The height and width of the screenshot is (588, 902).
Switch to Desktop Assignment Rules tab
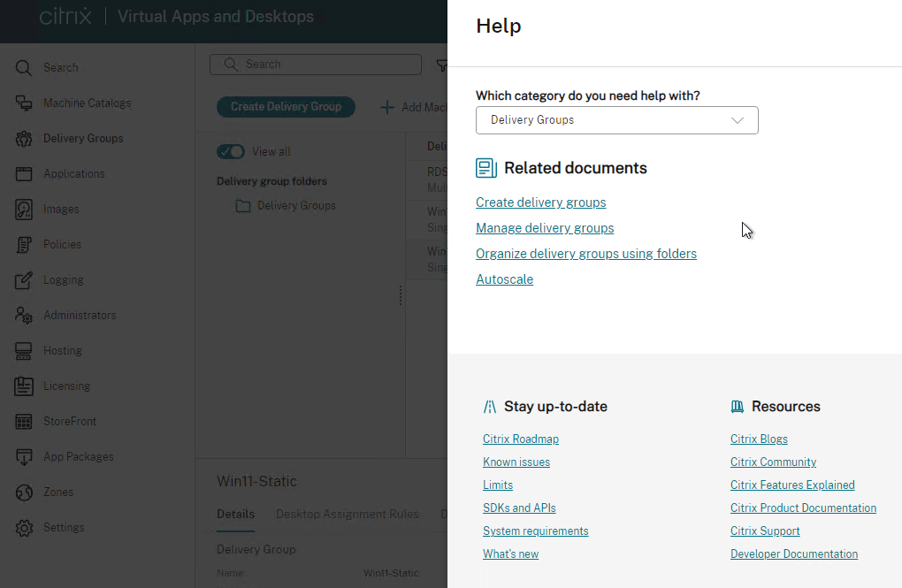[347, 514]
